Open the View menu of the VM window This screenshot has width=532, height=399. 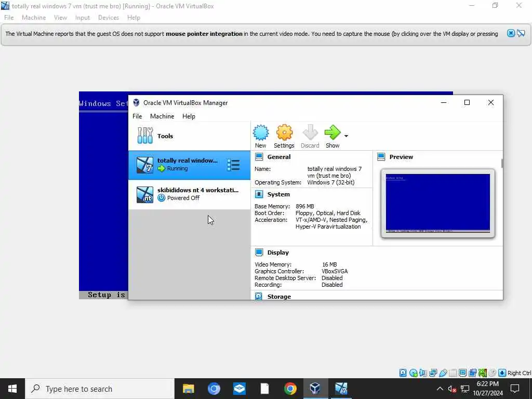60,18
